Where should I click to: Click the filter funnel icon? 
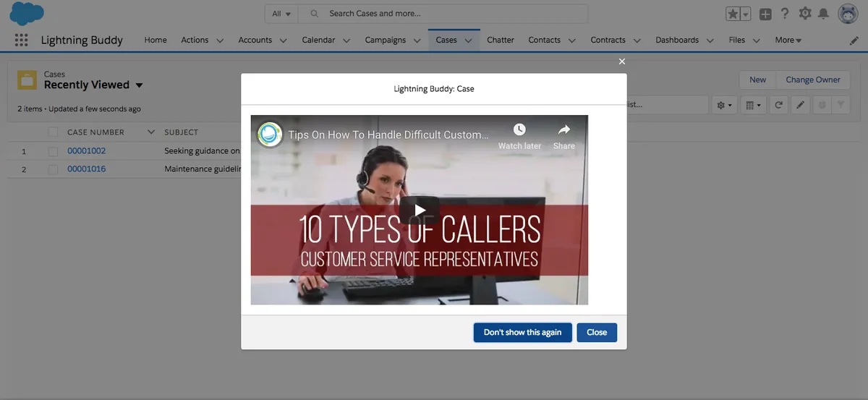(841, 105)
